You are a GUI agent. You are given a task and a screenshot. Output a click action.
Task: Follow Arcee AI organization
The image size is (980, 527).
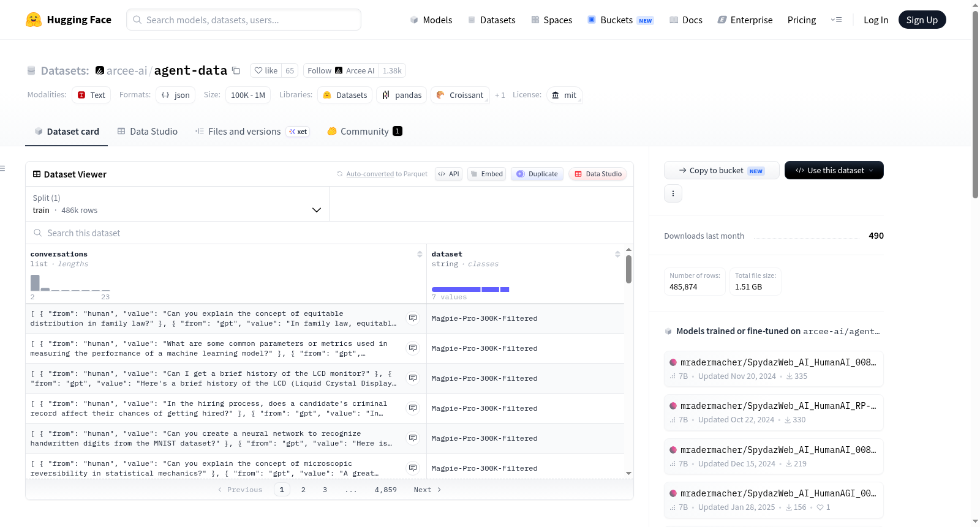(x=341, y=70)
